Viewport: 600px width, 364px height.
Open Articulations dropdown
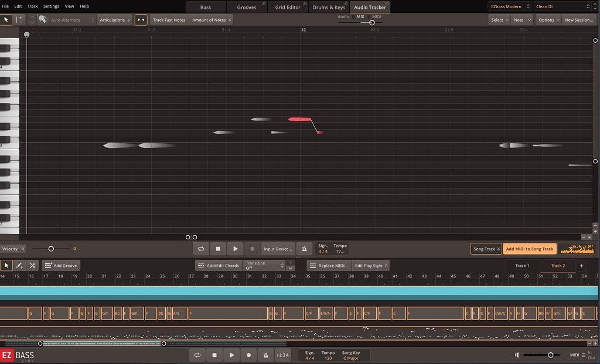(x=115, y=20)
